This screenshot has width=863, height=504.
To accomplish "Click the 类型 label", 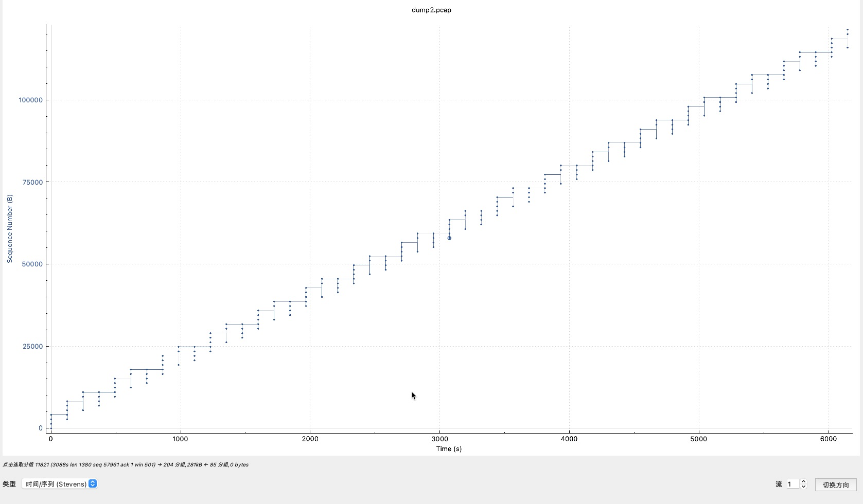I will coord(9,484).
